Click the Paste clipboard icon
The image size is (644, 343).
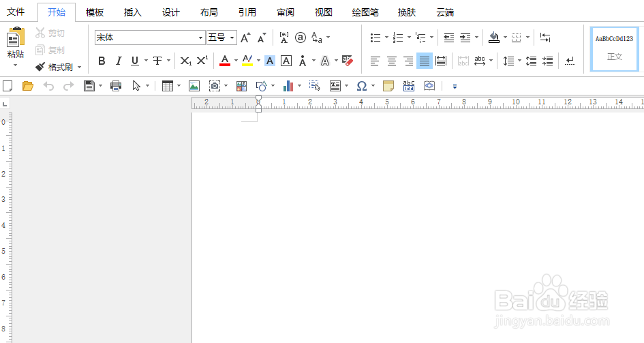[16, 38]
